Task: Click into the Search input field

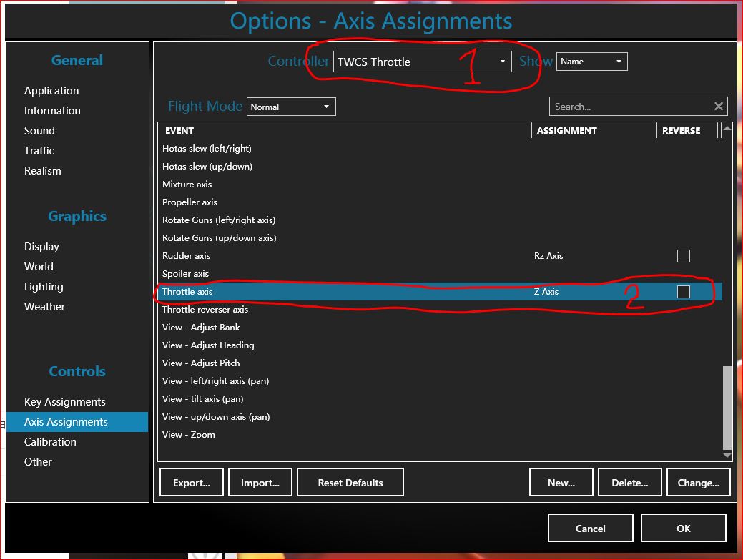Action: click(x=629, y=107)
